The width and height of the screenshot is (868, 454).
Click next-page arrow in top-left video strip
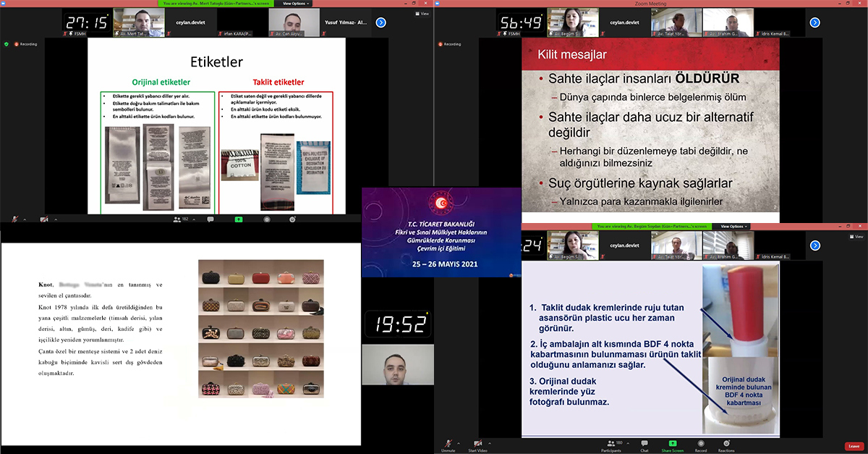(x=380, y=22)
